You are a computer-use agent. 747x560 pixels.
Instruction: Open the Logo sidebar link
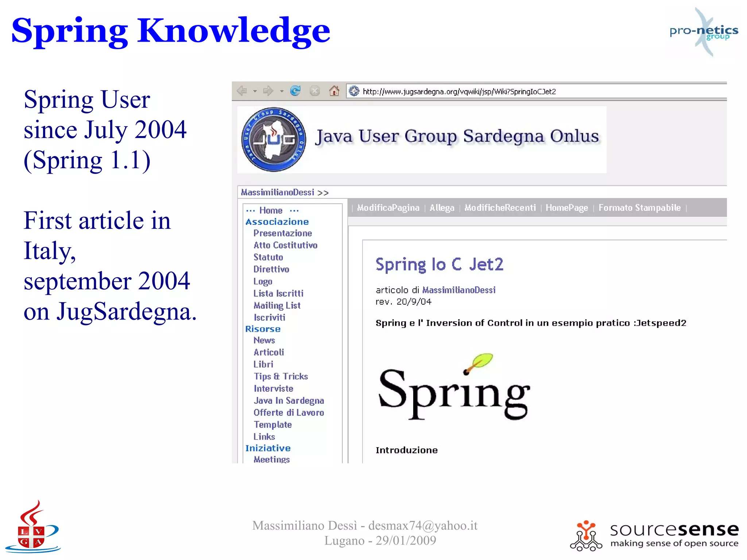(263, 282)
